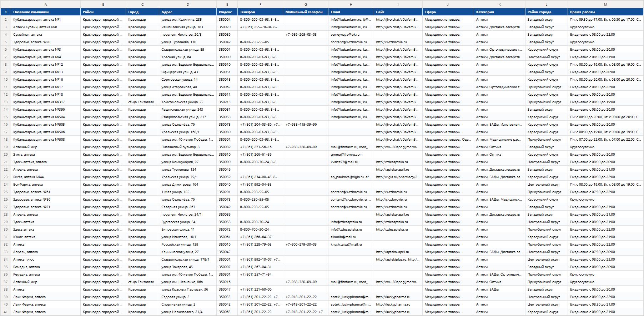The width and height of the screenshot is (644, 322).
Task: Click the address 'проспект Чекистов, 26/3'
Action: click(188, 35)
